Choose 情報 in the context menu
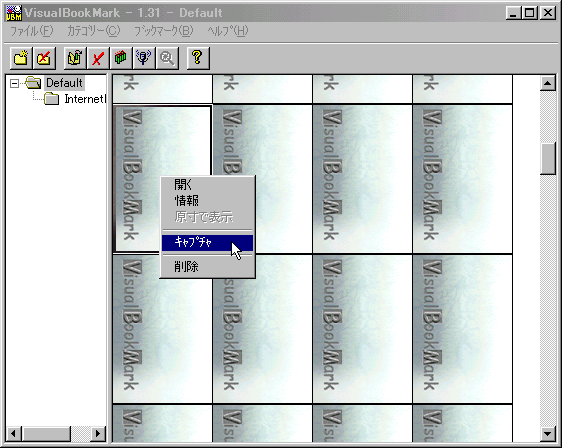Screen dimensions: 562x448 (208, 201)
